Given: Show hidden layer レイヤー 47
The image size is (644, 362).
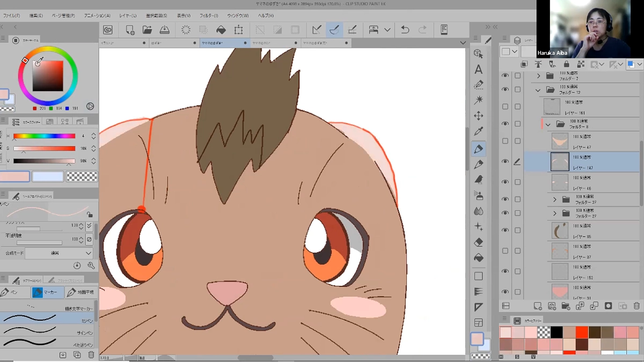Looking at the screenshot, I should [505, 141].
